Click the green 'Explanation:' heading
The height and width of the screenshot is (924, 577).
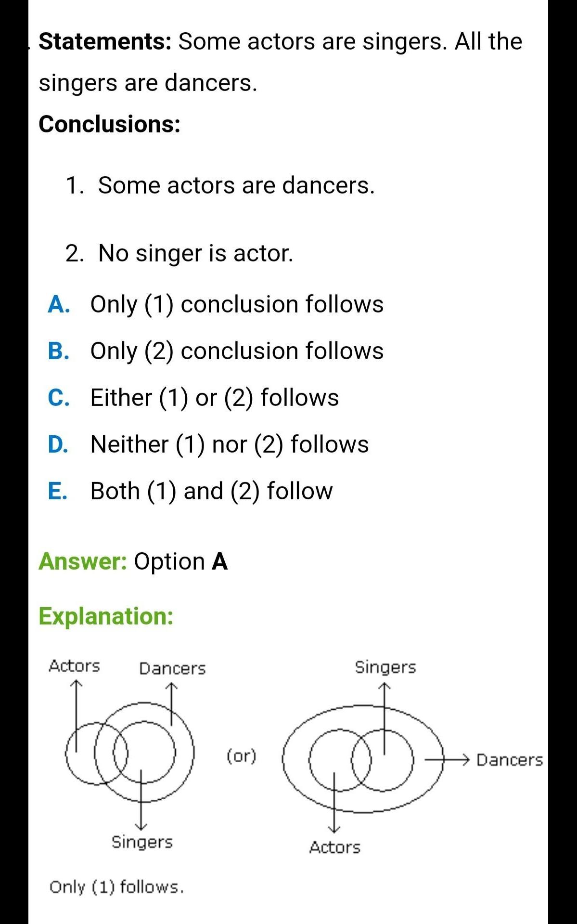[x=106, y=616]
